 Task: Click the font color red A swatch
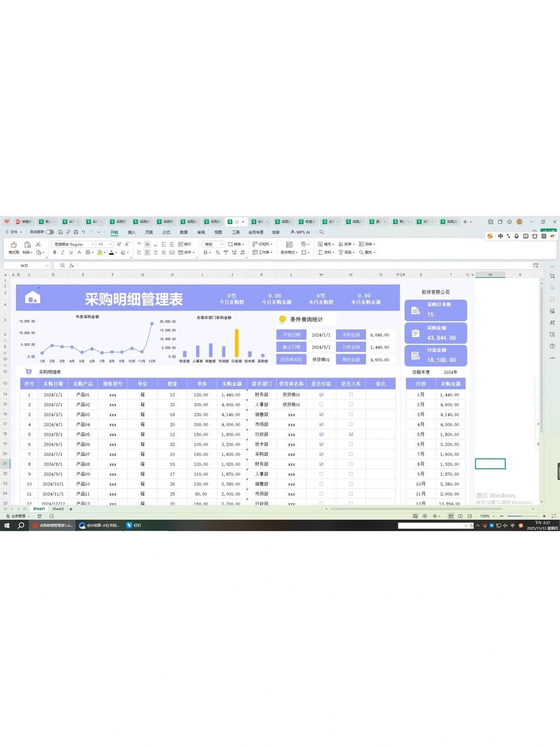(x=111, y=253)
